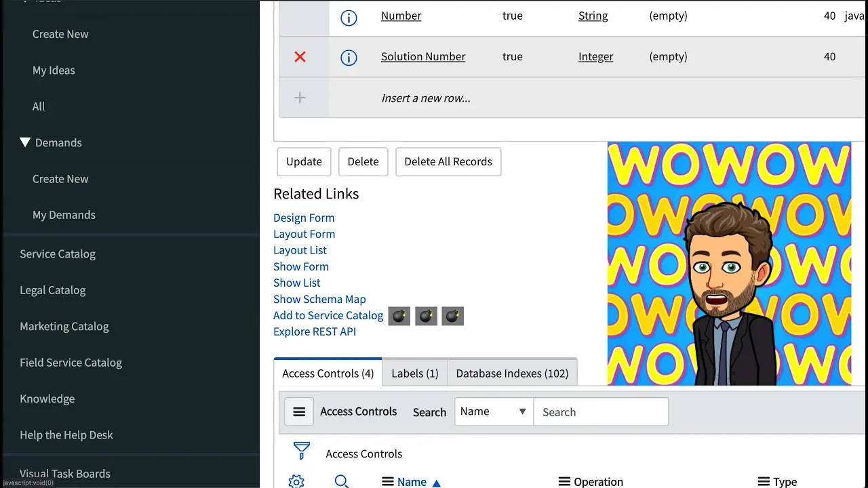Open the Design Form link
Image resolution: width=868 pixels, height=488 pixels.
(303, 218)
